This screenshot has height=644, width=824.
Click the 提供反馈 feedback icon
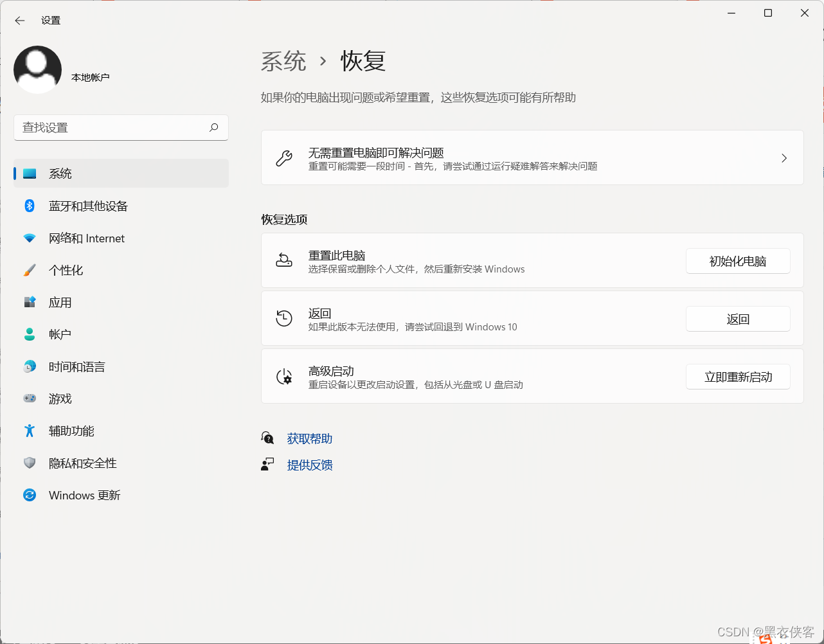coord(267,464)
